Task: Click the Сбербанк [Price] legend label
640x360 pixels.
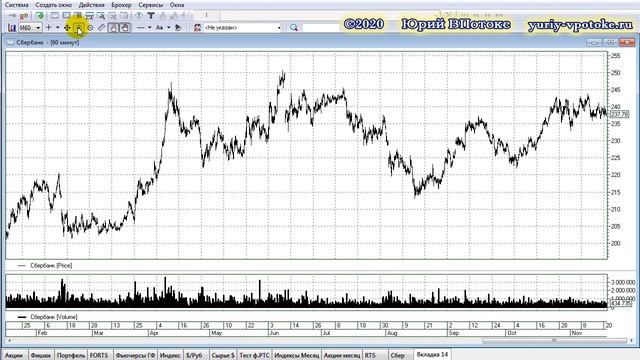Action: 51,265
